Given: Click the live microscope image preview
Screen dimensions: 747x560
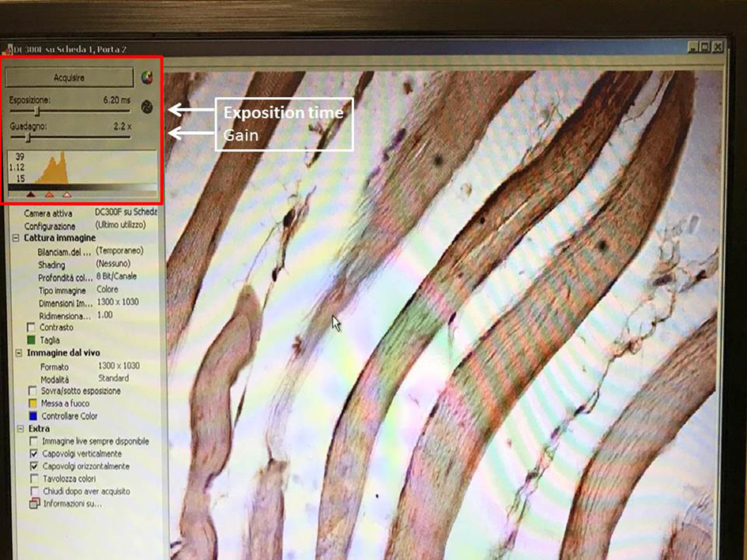Looking at the screenshot, I should click(440, 314).
